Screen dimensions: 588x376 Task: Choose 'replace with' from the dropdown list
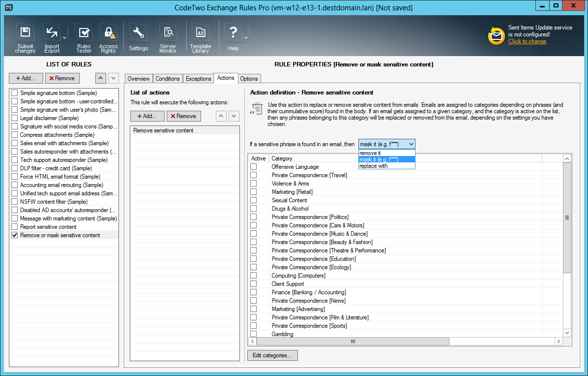coord(386,166)
